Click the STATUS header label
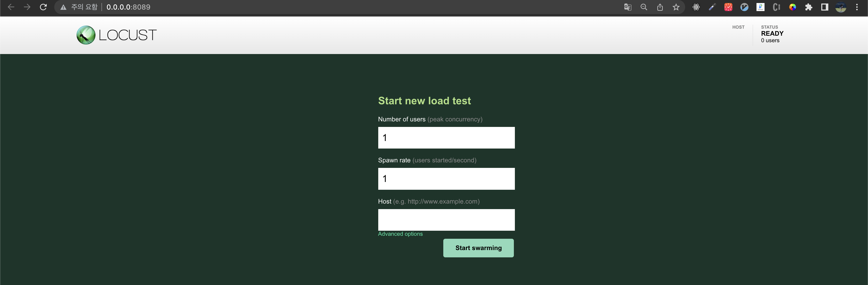Image resolution: width=868 pixels, height=285 pixels. tap(769, 27)
